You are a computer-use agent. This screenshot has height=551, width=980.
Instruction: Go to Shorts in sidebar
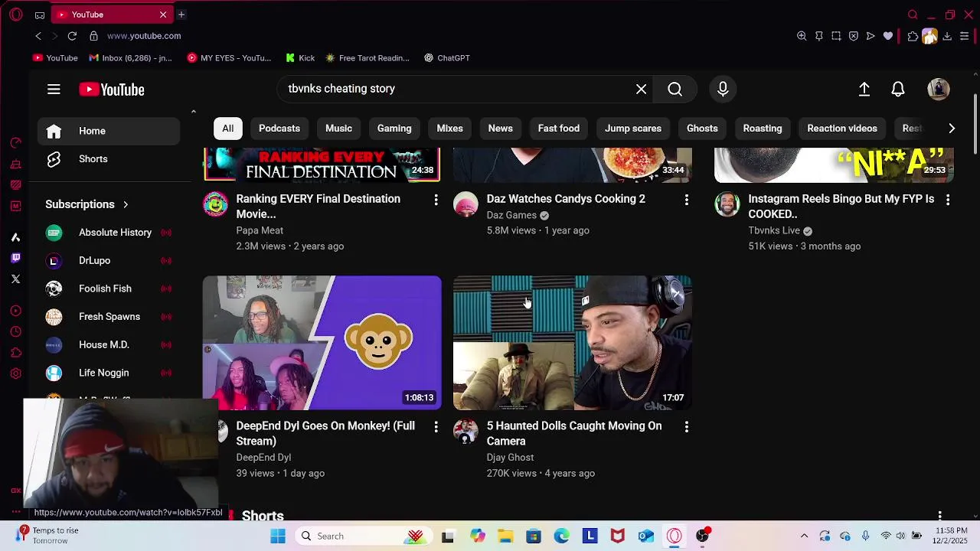[109, 159]
